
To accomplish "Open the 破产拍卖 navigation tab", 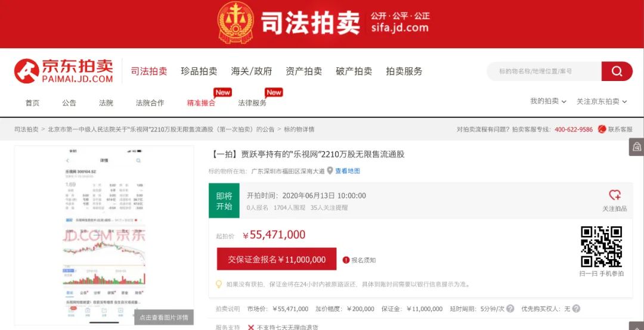I will (354, 71).
